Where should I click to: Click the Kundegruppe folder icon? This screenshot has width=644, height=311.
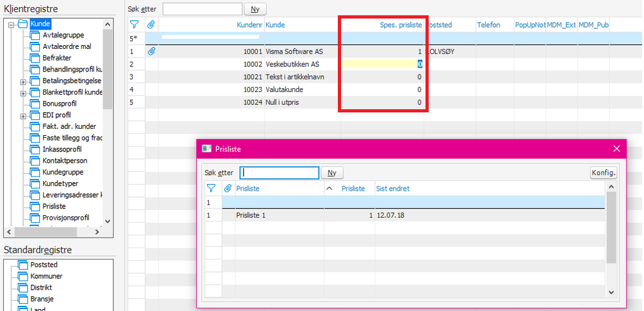click(x=35, y=173)
